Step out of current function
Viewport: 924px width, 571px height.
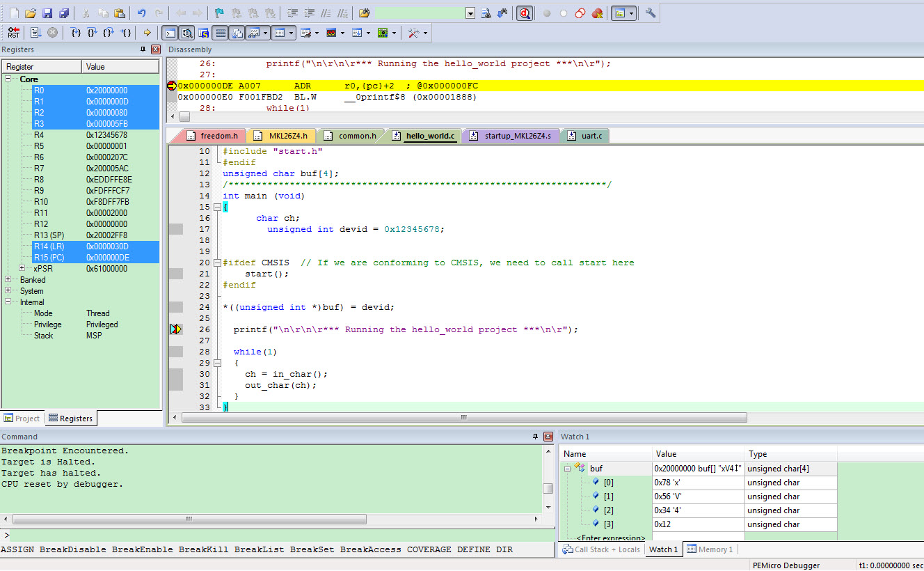coord(109,33)
